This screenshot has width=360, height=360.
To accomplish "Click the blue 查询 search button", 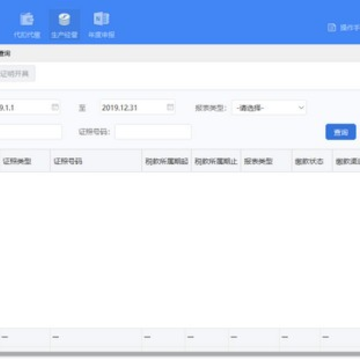I will coord(341,132).
